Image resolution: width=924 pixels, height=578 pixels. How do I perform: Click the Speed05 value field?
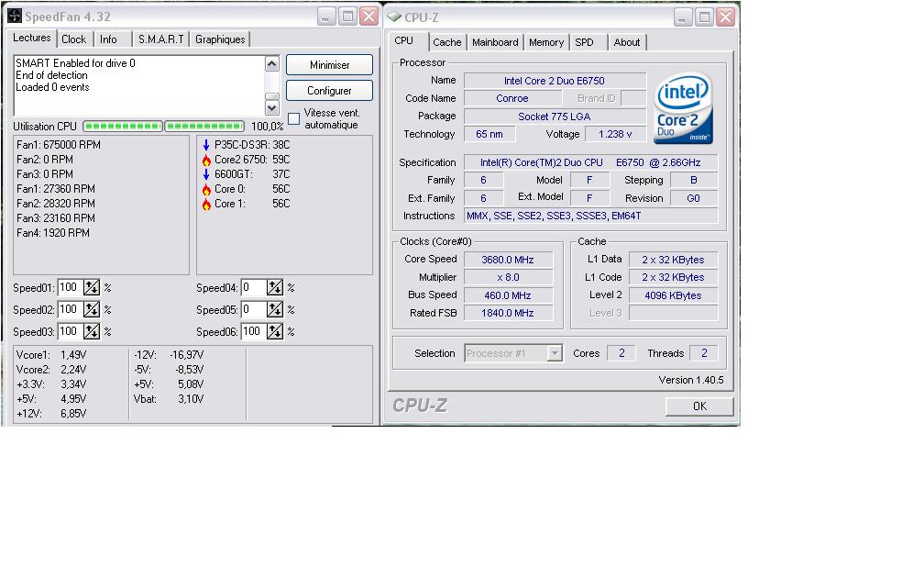tap(253, 310)
